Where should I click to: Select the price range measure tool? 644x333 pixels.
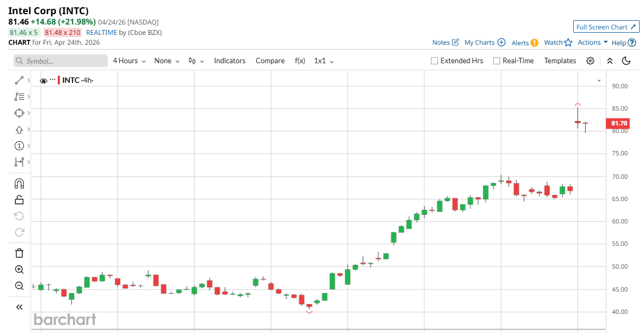[x=19, y=162]
